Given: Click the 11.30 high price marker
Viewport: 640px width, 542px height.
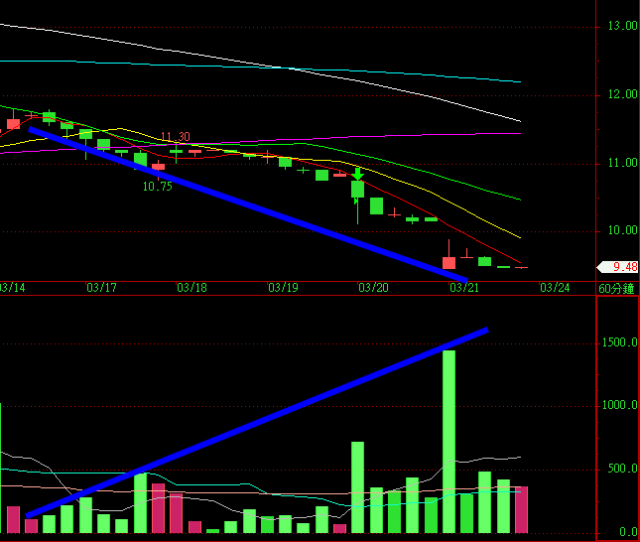Looking at the screenshot, I should [x=176, y=136].
